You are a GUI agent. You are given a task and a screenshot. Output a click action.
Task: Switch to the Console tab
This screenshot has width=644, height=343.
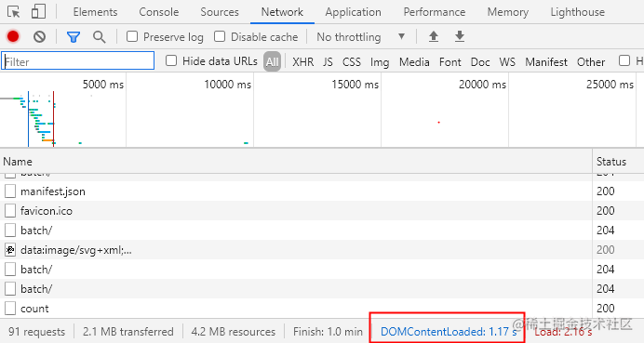[159, 12]
